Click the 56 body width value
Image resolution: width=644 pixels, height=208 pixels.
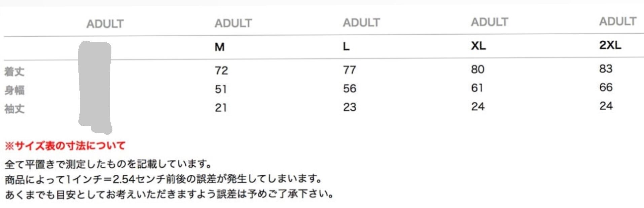click(x=349, y=88)
